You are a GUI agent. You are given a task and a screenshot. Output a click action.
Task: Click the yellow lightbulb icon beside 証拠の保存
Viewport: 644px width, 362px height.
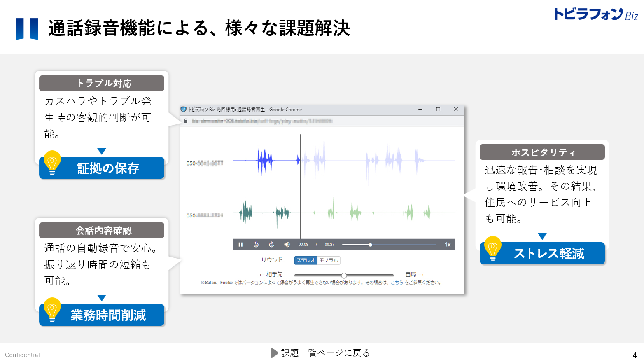pos(51,164)
